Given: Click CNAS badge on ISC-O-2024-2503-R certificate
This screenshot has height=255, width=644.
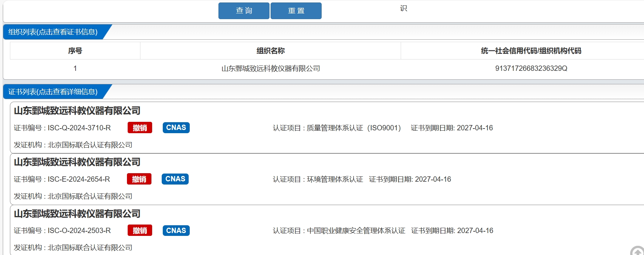Looking at the screenshot, I should click(176, 231).
